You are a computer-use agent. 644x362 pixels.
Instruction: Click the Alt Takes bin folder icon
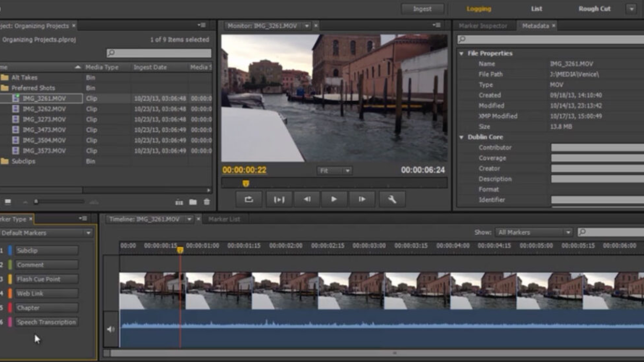tap(5, 77)
